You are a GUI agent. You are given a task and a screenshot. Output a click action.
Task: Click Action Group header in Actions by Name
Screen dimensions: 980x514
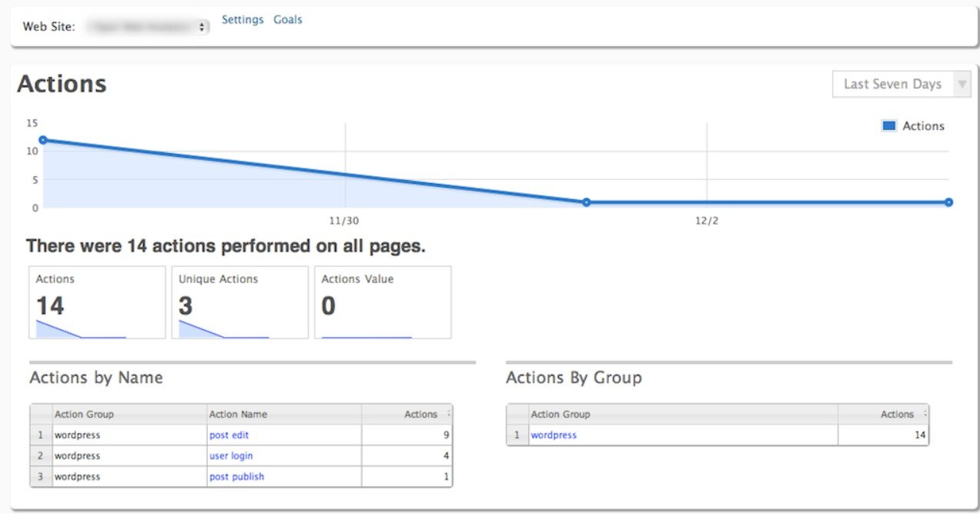click(84, 414)
